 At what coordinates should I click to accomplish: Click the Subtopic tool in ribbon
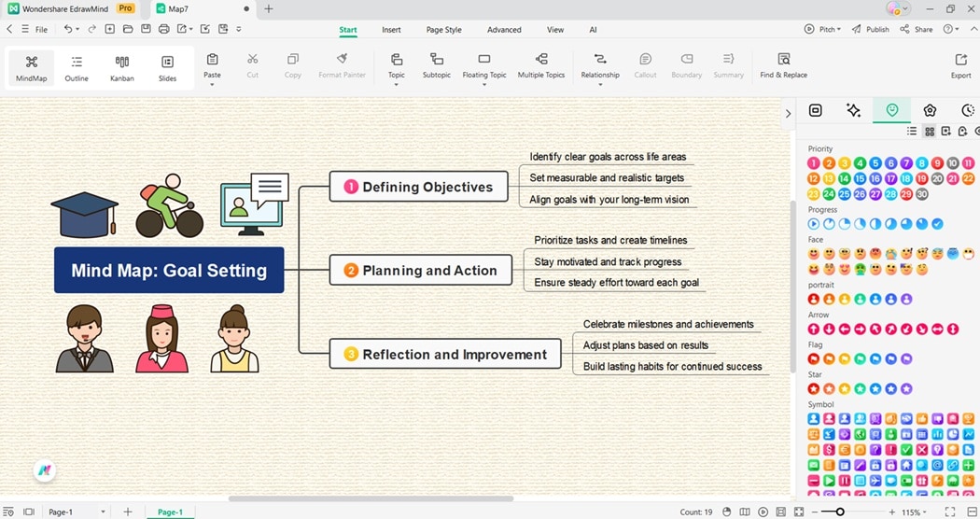tap(436, 65)
